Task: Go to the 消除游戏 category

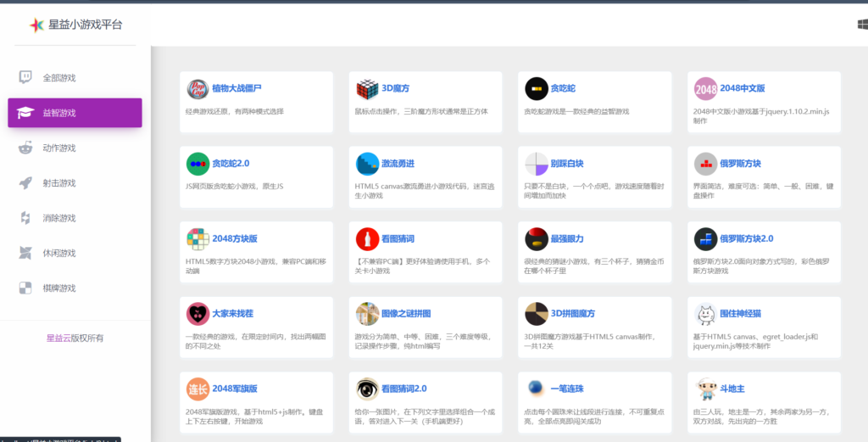Action: 75,218
